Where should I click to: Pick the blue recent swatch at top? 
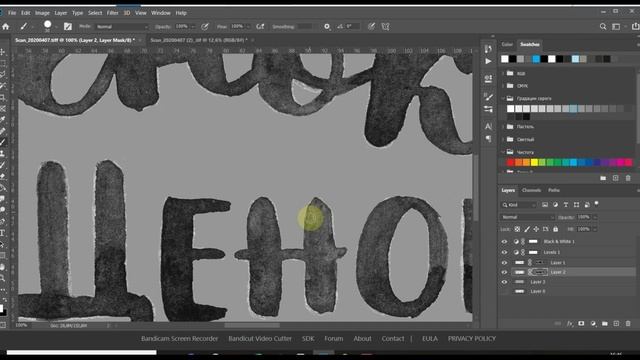point(536,59)
